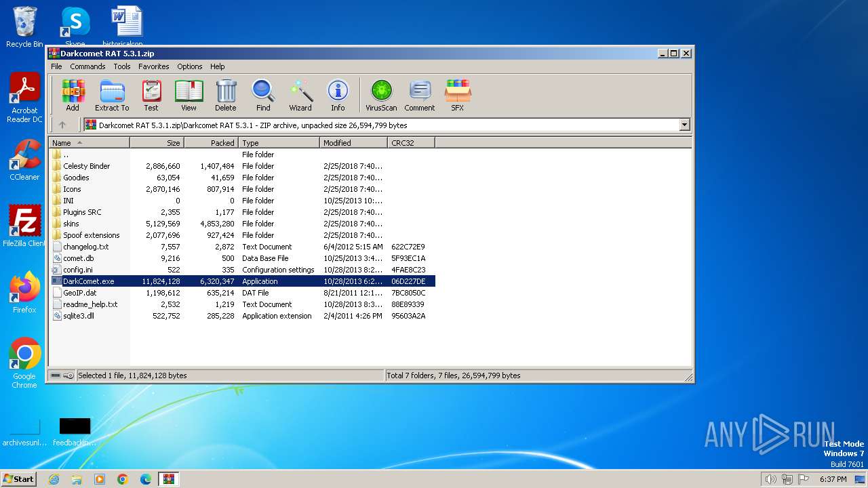868x488 pixels.
Task: Select the Icons folder row
Action: (242, 189)
